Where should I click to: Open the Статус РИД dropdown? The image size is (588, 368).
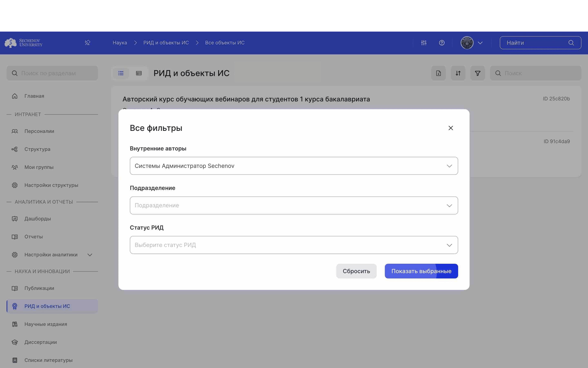294,245
